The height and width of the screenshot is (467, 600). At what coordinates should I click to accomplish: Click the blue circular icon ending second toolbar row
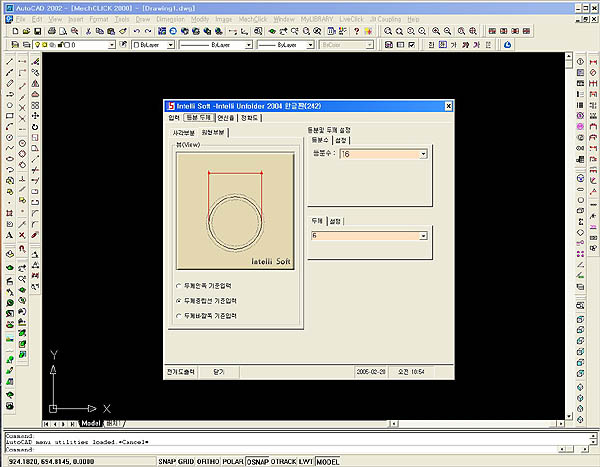click(x=507, y=45)
